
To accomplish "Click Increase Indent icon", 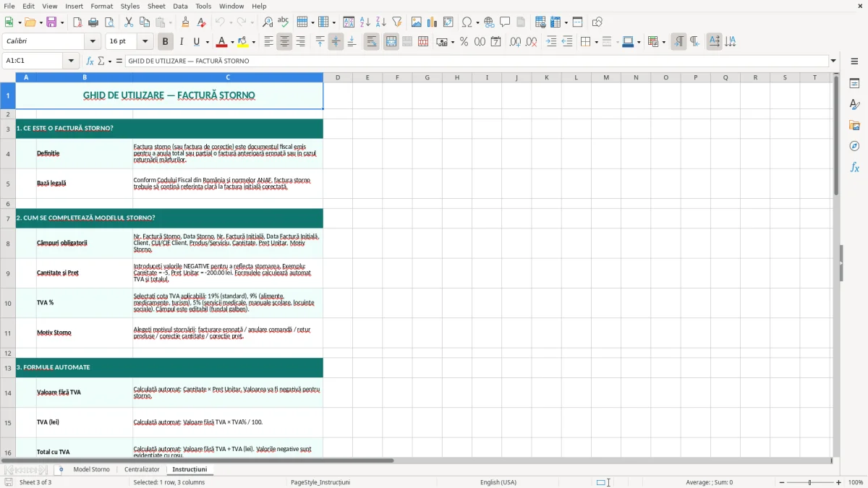I will click(x=551, y=42).
